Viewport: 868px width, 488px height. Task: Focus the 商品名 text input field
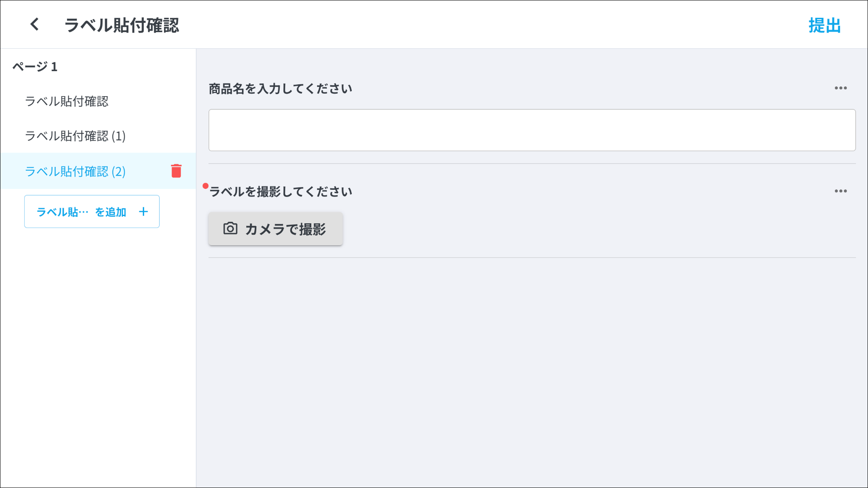pos(532,130)
